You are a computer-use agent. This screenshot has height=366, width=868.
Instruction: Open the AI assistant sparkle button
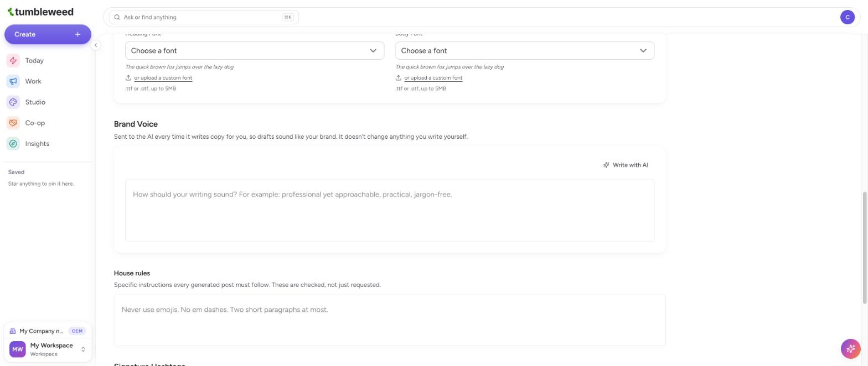(850, 349)
